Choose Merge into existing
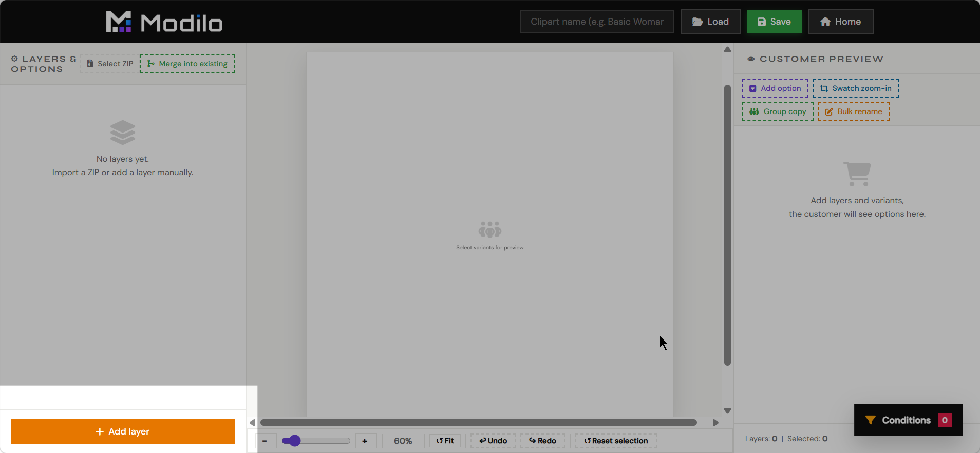Viewport: 980px width, 453px height. pyautogui.click(x=187, y=64)
